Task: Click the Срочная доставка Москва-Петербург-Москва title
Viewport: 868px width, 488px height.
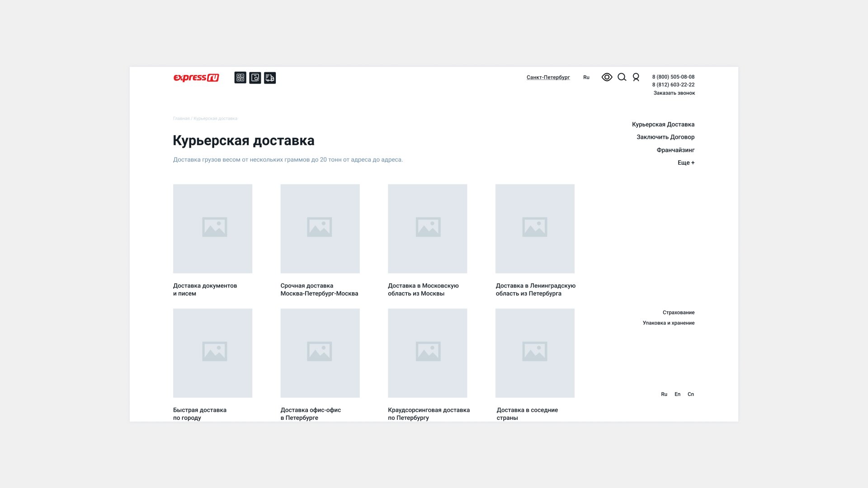Action: tap(319, 290)
